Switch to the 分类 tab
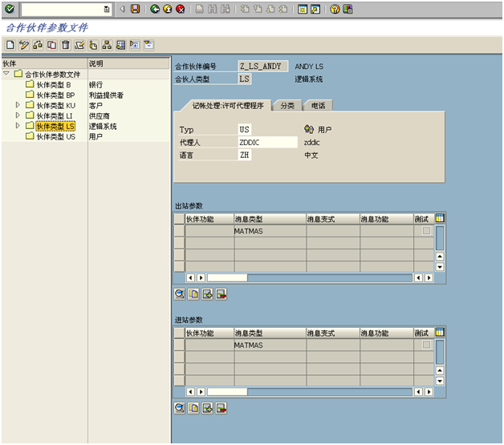The height and width of the screenshot is (445, 504). coord(287,106)
